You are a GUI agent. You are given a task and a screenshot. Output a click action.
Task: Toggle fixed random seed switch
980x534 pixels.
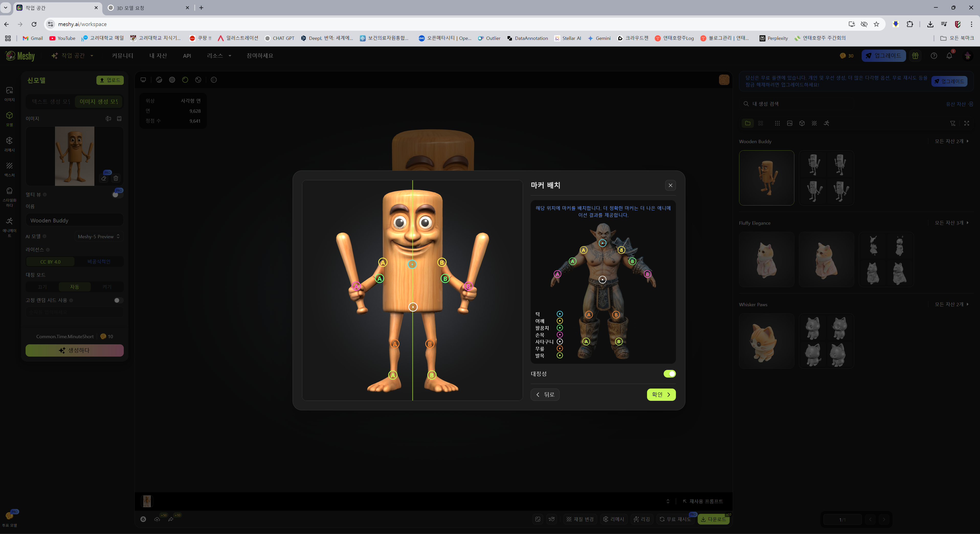point(118,300)
